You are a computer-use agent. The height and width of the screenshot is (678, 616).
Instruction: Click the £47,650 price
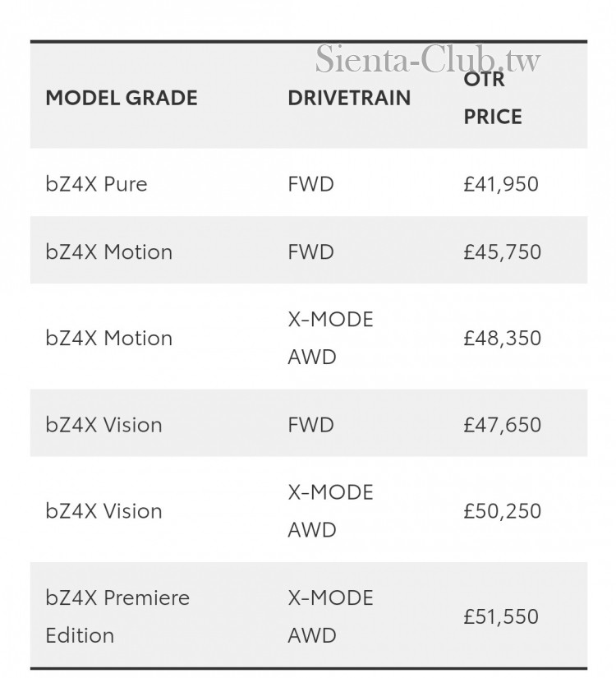click(502, 425)
